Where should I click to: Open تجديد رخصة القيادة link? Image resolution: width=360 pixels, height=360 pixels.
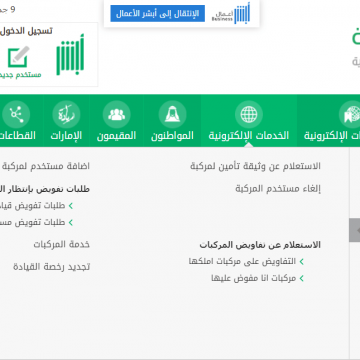coord(52,267)
